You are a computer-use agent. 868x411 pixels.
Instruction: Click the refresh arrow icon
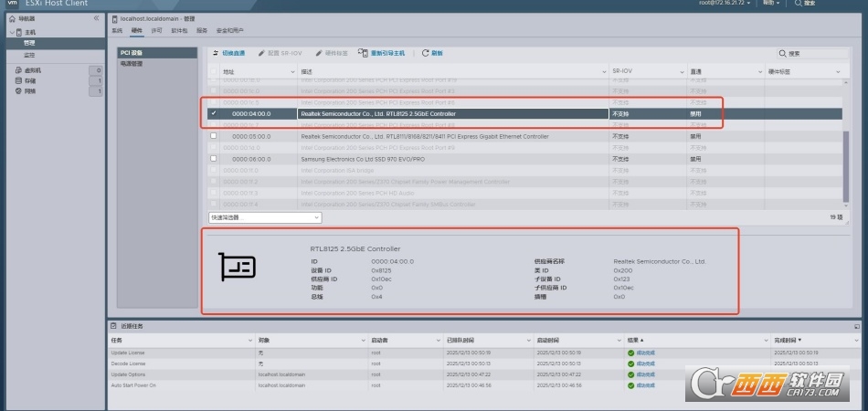(x=425, y=53)
